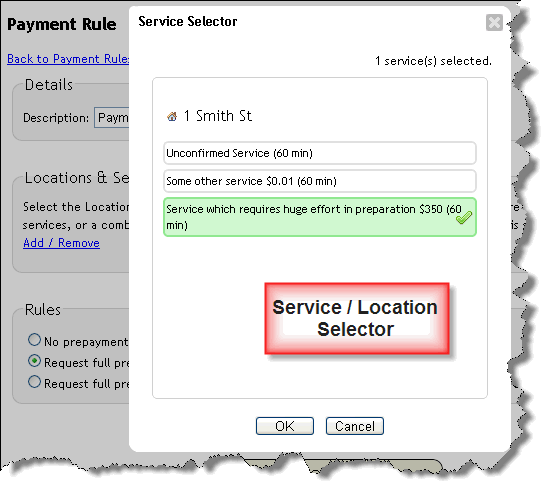Click the green checkmark on the $350 service
The image size is (543, 483).
[x=463, y=217]
